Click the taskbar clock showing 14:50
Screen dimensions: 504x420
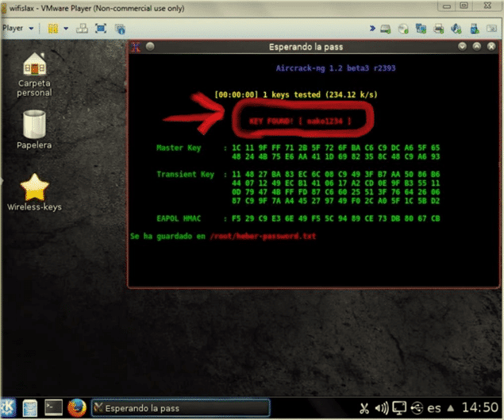coord(478,407)
